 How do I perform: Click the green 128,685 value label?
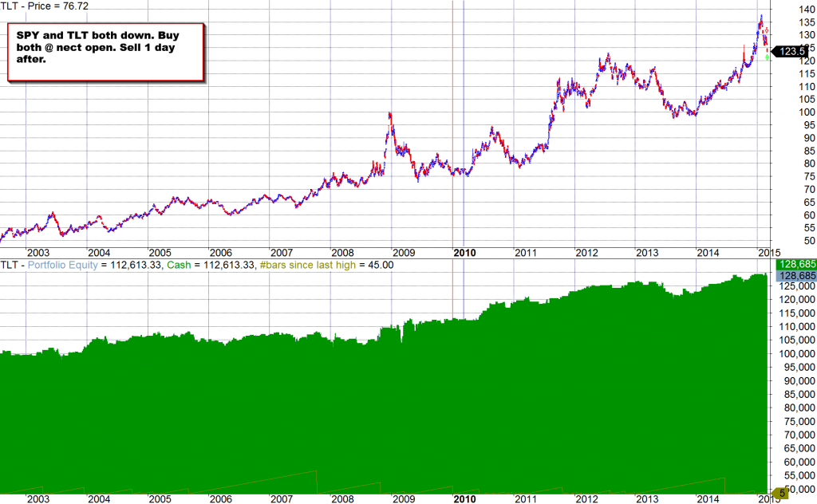797,264
